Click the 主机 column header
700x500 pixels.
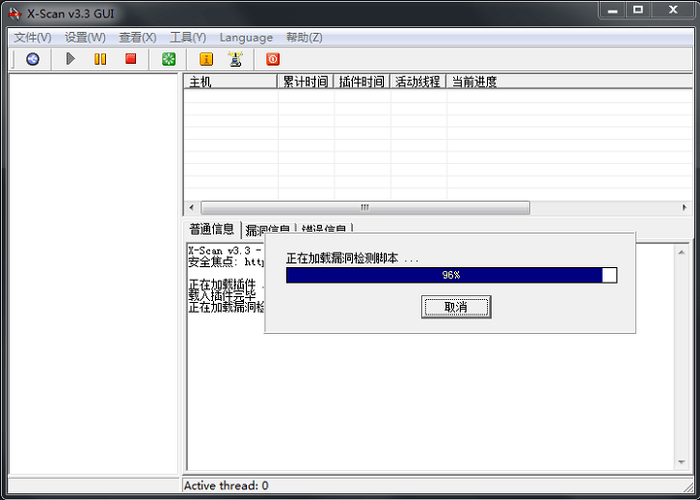(230, 82)
